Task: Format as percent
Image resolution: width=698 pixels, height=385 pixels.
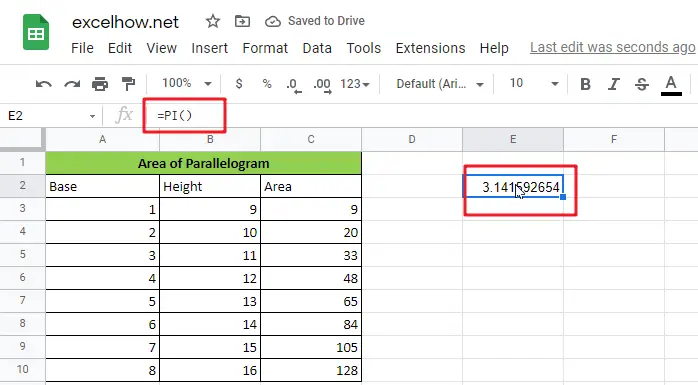Action: (x=267, y=84)
